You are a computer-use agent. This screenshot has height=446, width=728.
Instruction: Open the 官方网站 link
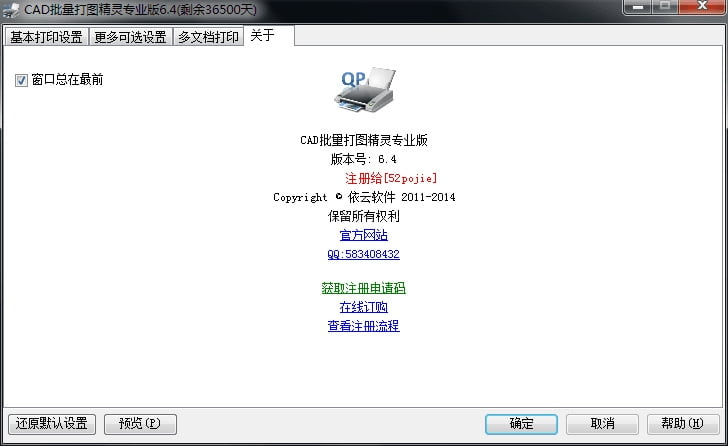click(x=364, y=235)
